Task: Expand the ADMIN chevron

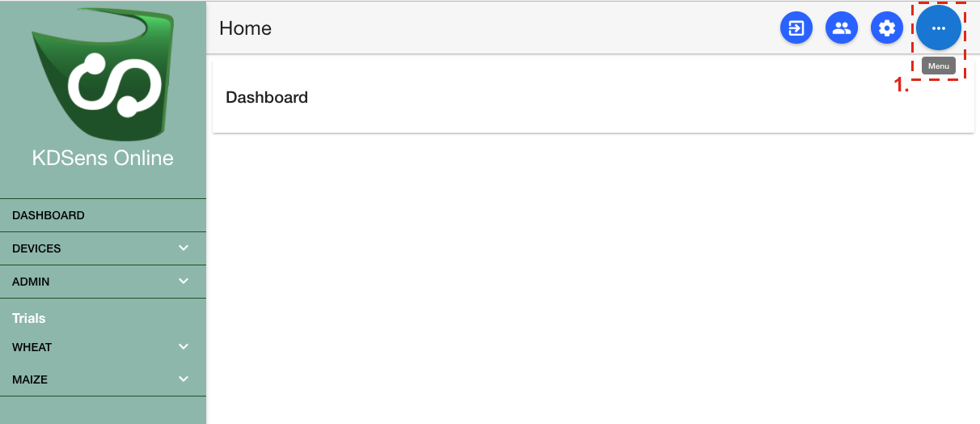Action: click(184, 282)
